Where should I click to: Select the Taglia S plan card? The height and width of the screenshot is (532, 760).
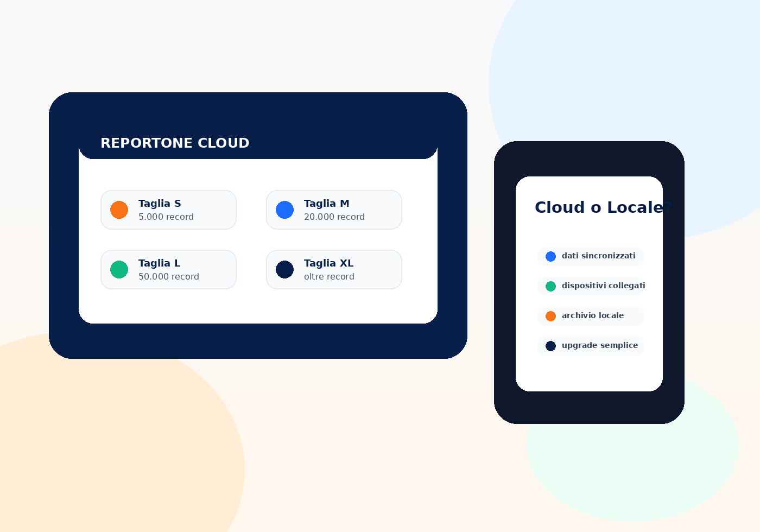point(168,210)
